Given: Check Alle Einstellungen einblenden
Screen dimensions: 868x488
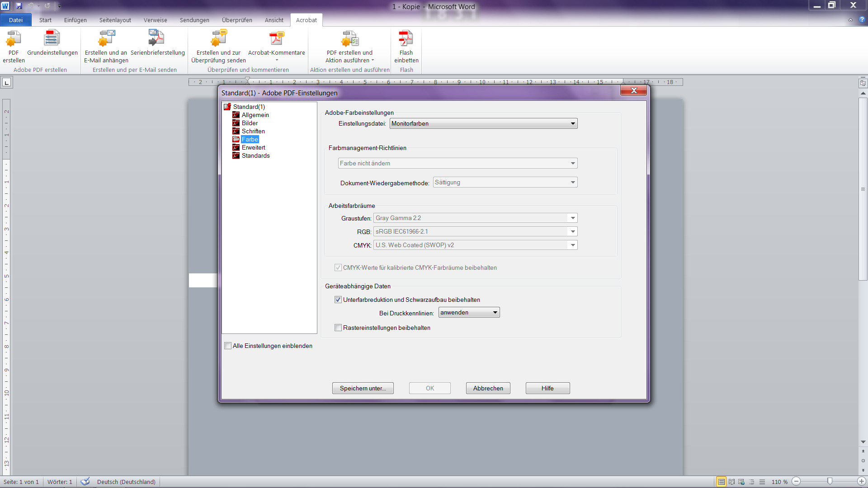Looking at the screenshot, I should (x=228, y=346).
